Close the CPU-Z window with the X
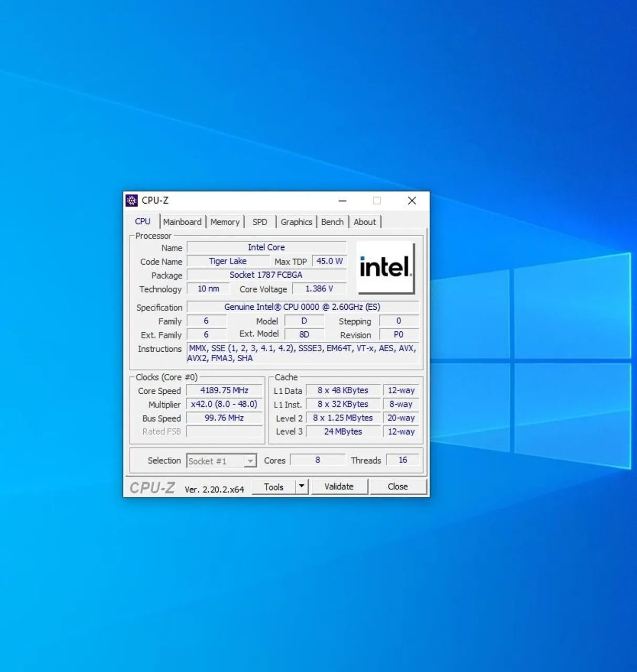637x672 pixels. [x=412, y=201]
